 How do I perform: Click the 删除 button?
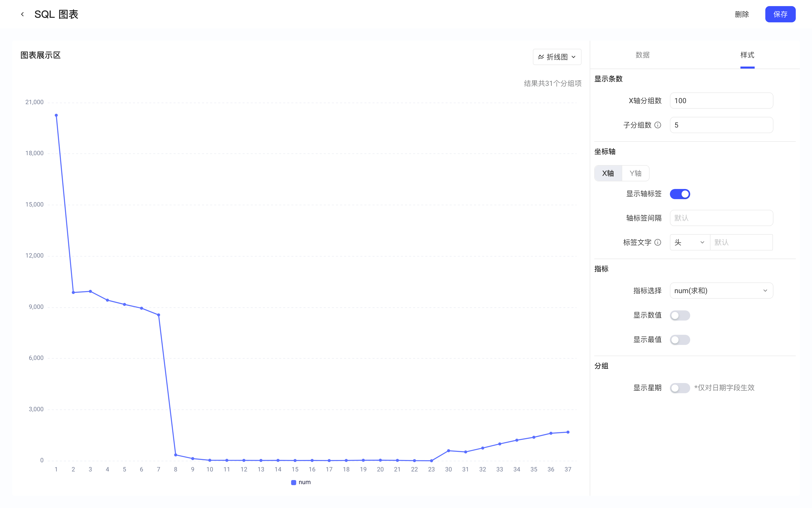(741, 14)
